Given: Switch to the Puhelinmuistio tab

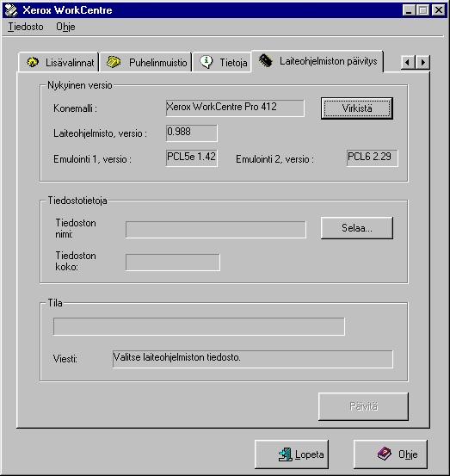Looking at the screenshot, I should (145, 62).
